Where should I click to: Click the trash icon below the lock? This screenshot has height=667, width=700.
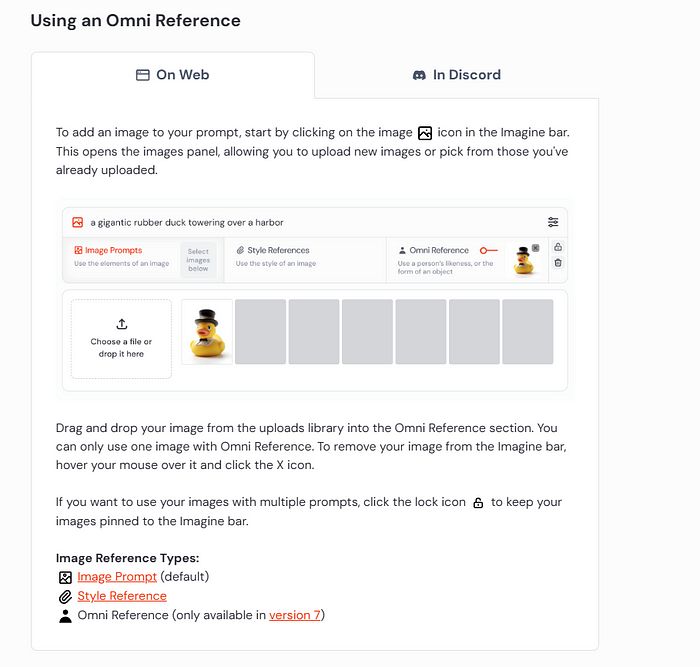pyautogui.click(x=558, y=263)
